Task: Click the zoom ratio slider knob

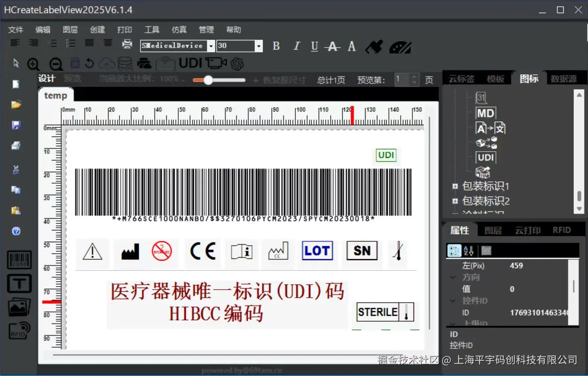Action: 209,80
